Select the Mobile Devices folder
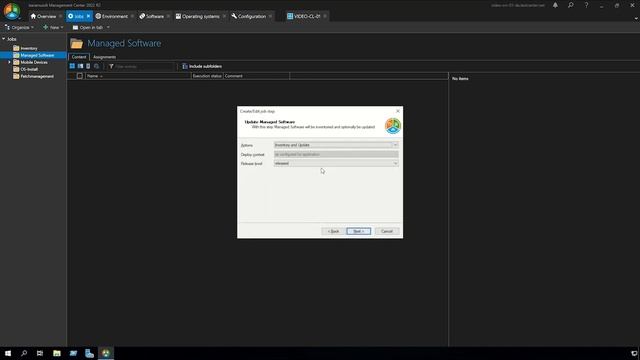The height and width of the screenshot is (360, 640). coord(31,62)
